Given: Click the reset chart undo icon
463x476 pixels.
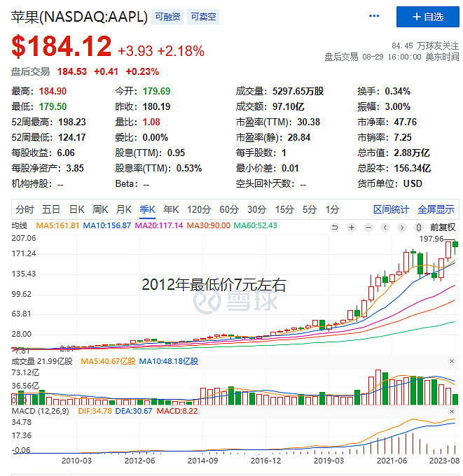Looking at the screenshot, I should [x=335, y=227].
